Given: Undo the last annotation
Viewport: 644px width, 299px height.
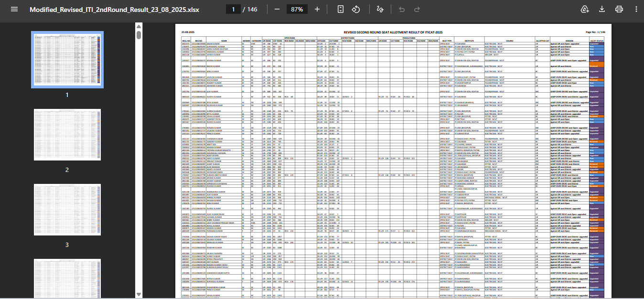Looking at the screenshot, I should [401, 10].
